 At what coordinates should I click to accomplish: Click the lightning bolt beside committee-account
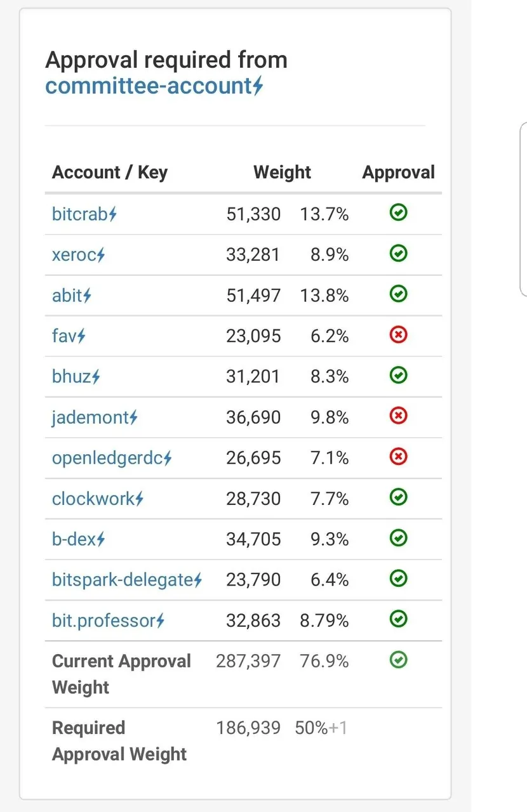[258, 86]
